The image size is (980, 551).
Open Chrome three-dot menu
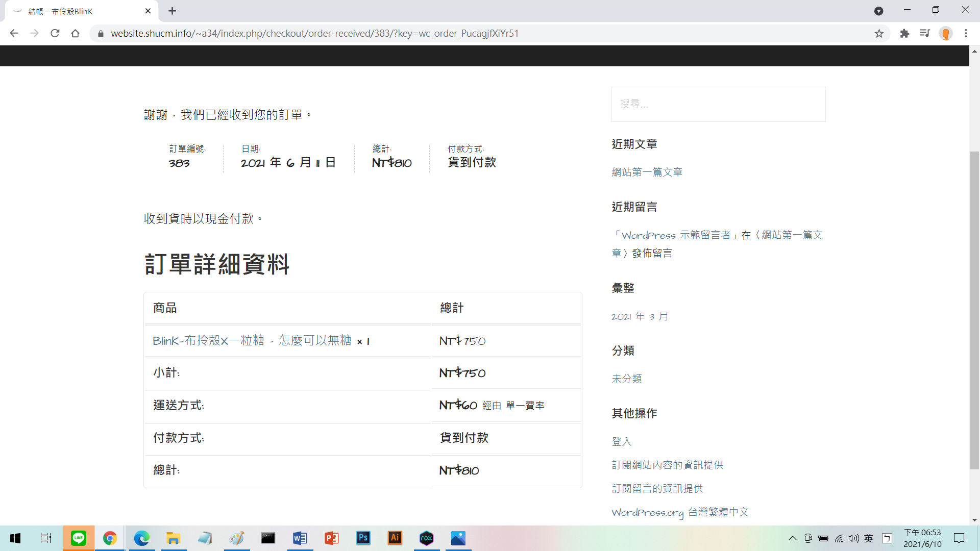point(966,34)
